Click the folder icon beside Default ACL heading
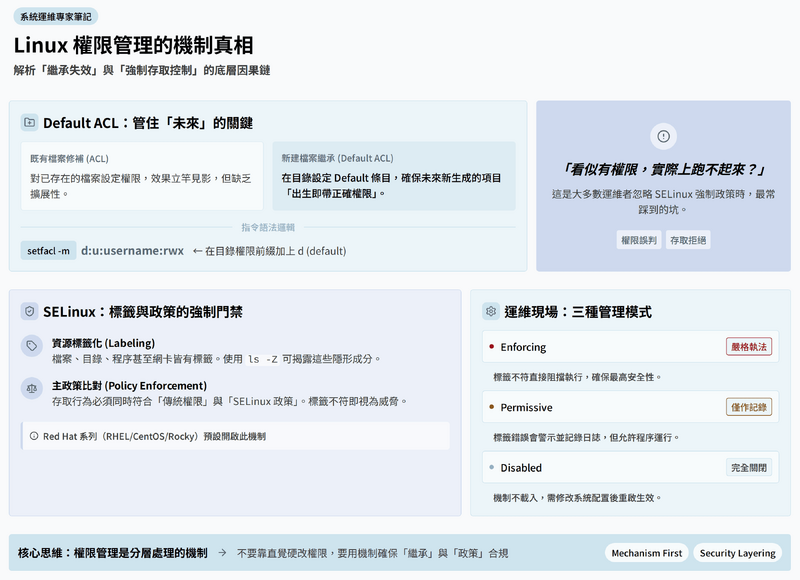Screen dimensions: 800x580 pos(29,123)
